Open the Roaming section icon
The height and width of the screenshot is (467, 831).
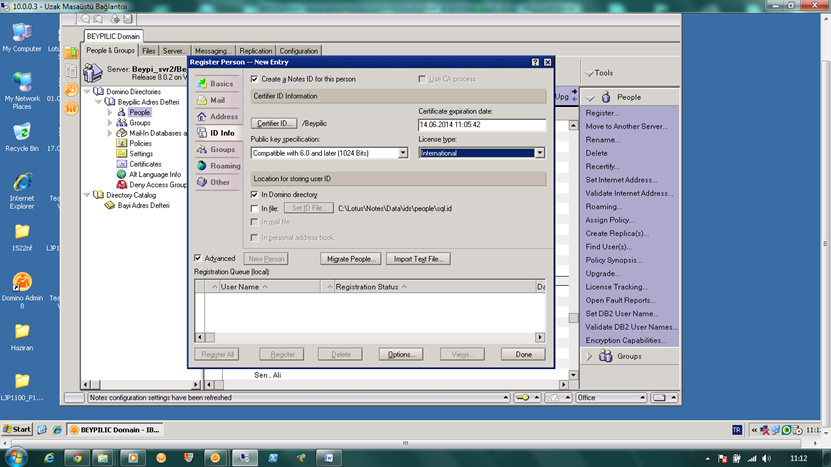pos(202,166)
